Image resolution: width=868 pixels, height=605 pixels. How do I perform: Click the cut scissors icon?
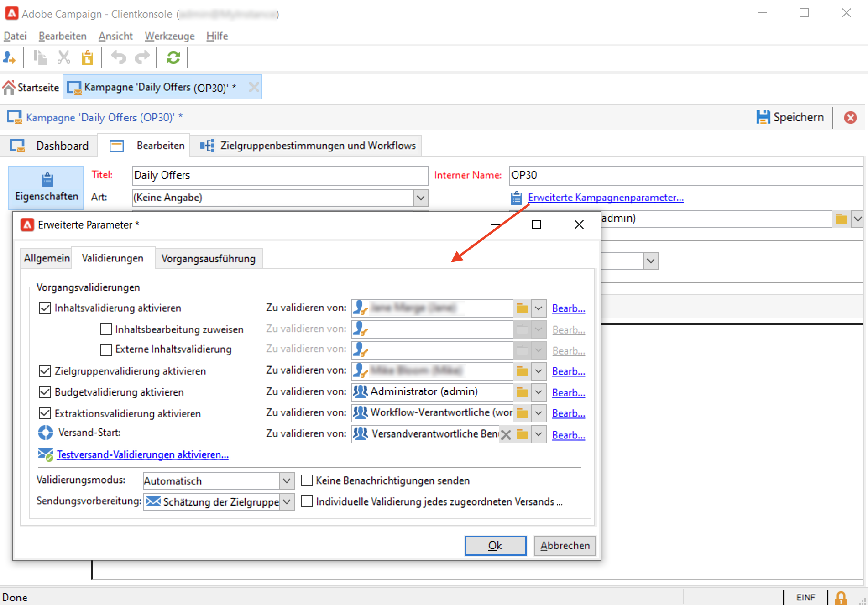pyautogui.click(x=64, y=57)
